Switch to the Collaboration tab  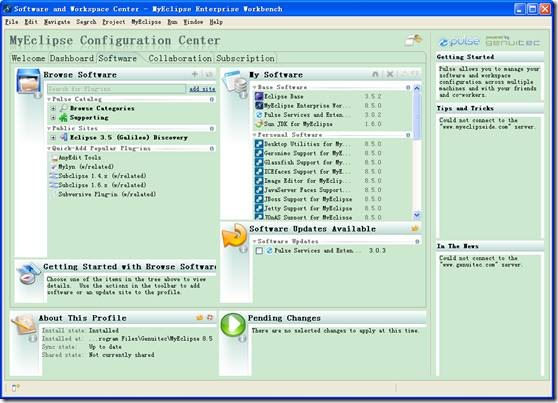tap(180, 58)
